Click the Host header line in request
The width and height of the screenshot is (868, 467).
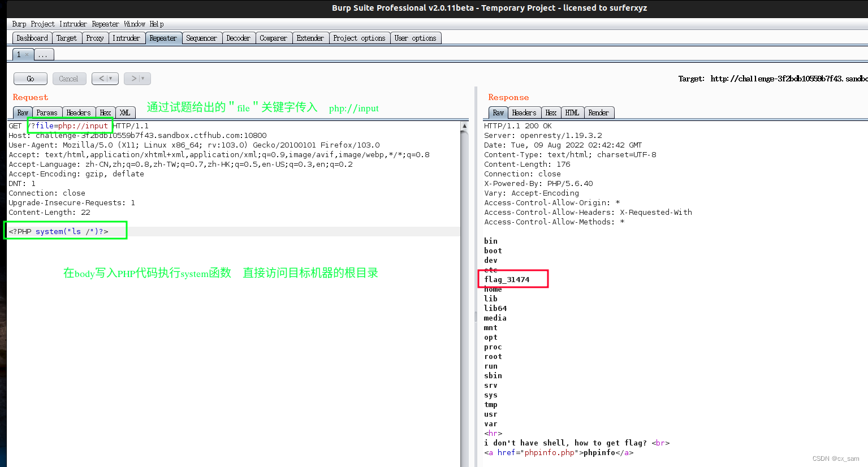click(x=137, y=136)
